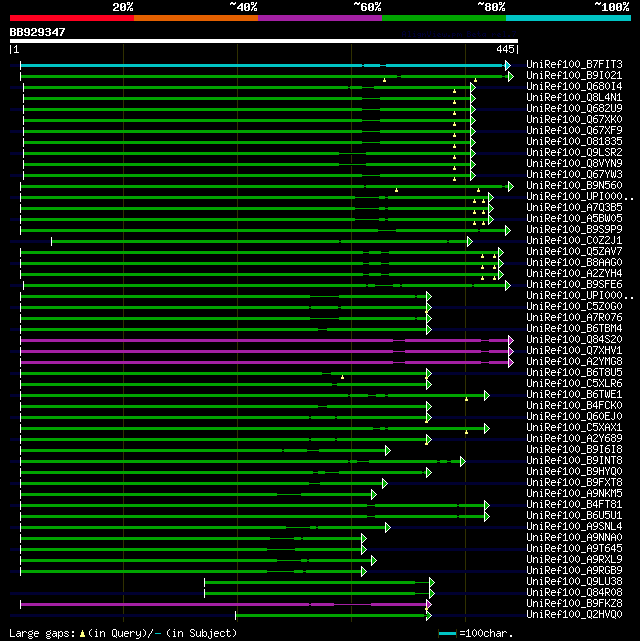640x641 pixels.
Task: Click the arrowhead ending the B9INT8 alignment
Action: click(x=463, y=462)
